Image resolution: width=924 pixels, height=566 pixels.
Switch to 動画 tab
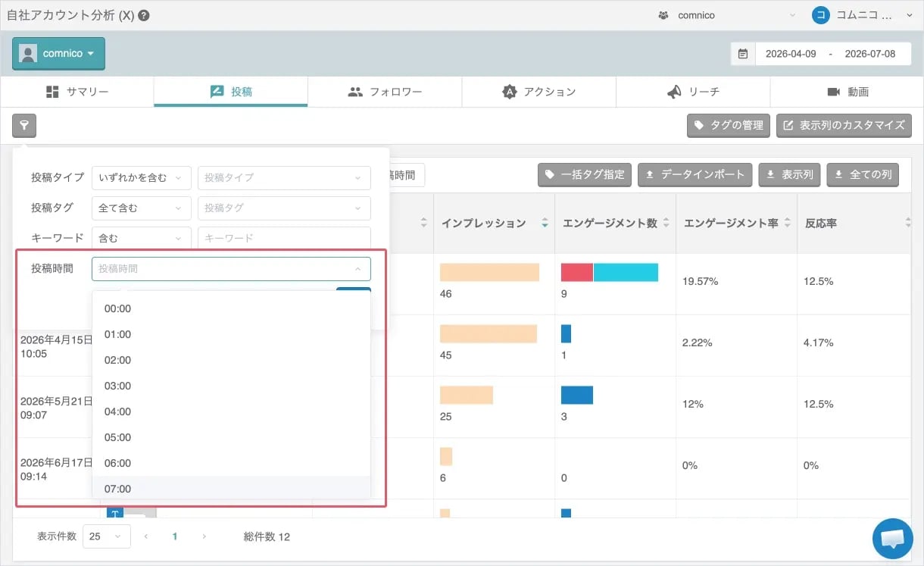pos(847,92)
